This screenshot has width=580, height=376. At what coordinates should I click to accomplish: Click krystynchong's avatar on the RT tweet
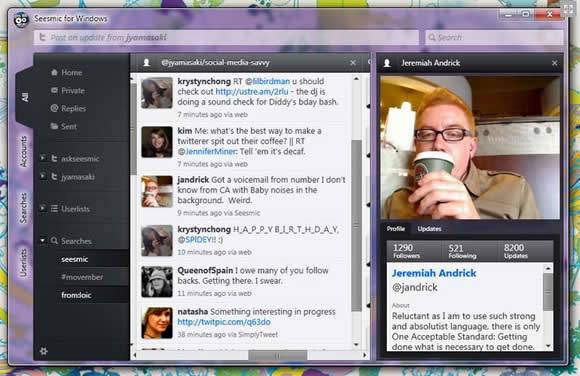coord(157,93)
